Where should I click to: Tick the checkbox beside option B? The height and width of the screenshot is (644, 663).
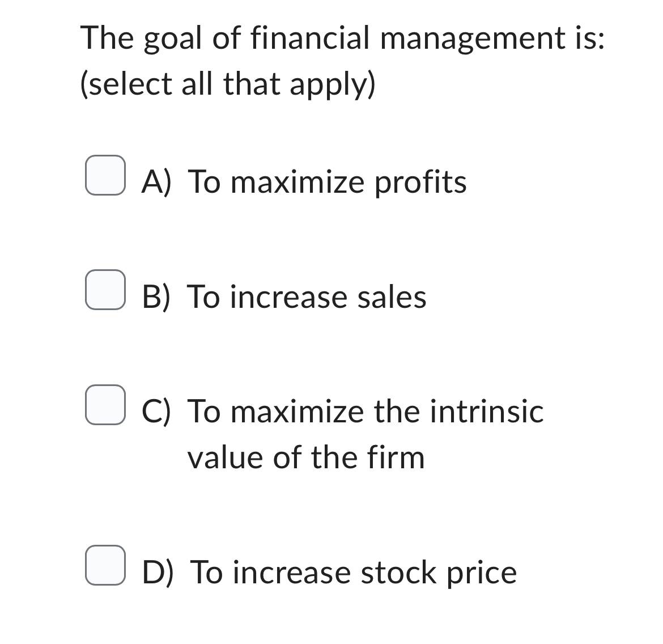105,290
